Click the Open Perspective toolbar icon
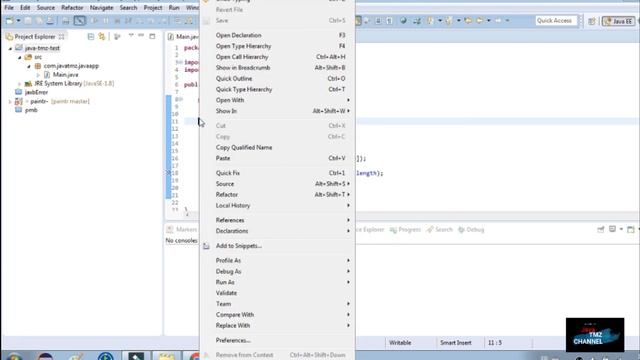Screen dimensions: 640x360 point(591,21)
